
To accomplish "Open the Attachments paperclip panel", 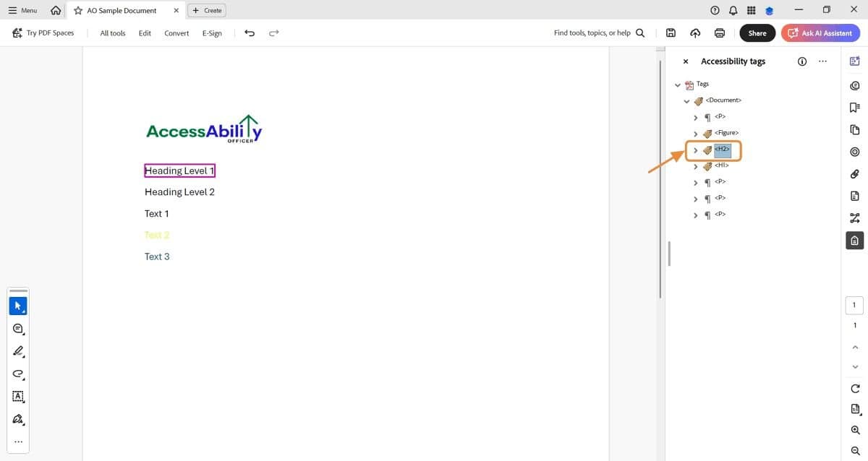I will click(854, 173).
